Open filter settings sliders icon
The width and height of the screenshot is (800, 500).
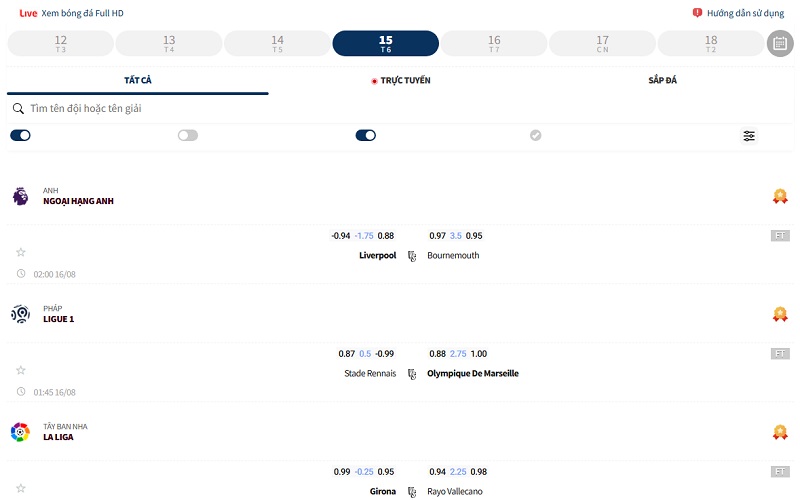tap(748, 136)
